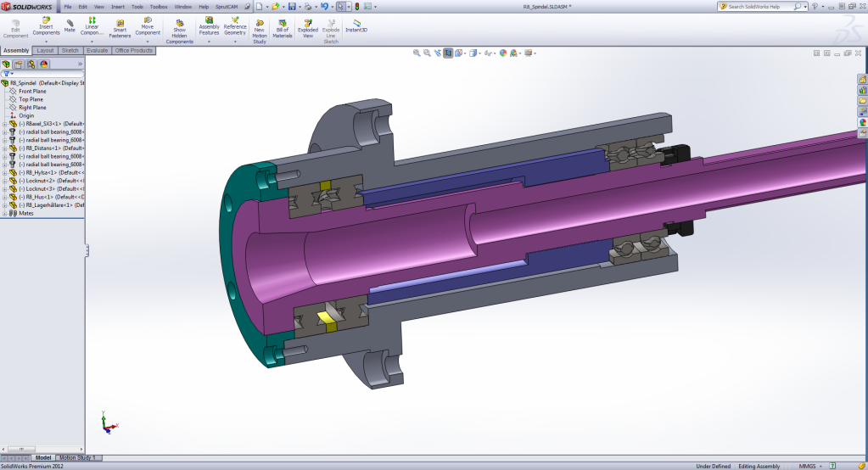Open the Linear Component dropdown arrow

92,42
